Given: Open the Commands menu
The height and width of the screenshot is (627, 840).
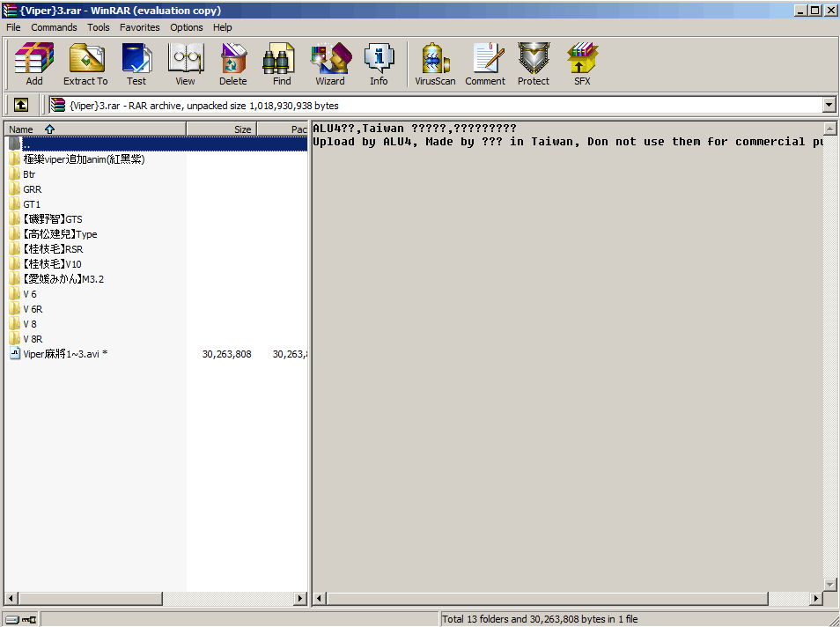Looking at the screenshot, I should coord(54,27).
